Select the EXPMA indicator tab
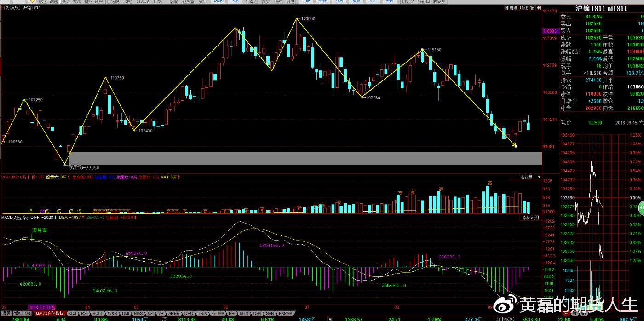 coord(286,313)
